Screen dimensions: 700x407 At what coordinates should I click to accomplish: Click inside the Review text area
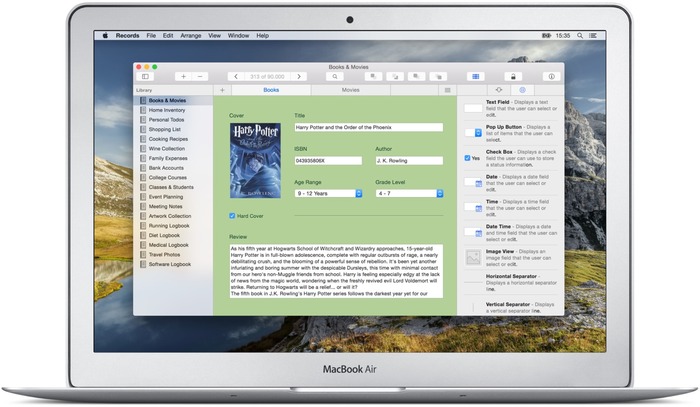click(x=336, y=271)
